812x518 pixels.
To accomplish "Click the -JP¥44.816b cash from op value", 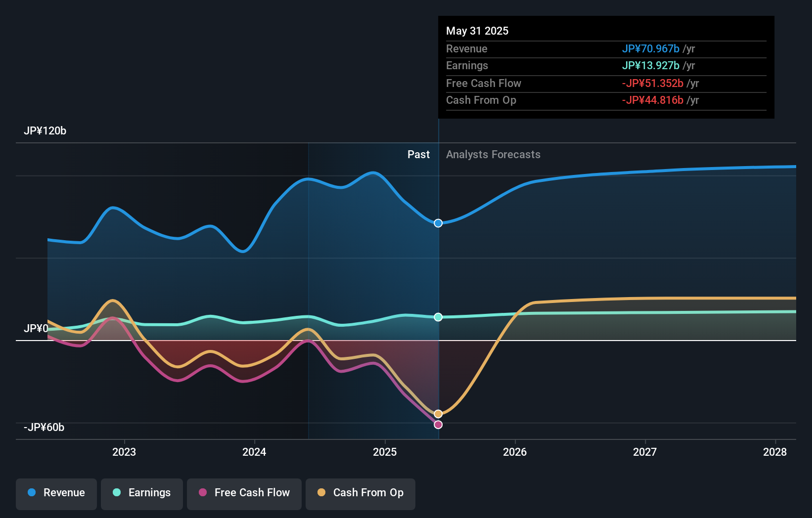I will point(653,100).
